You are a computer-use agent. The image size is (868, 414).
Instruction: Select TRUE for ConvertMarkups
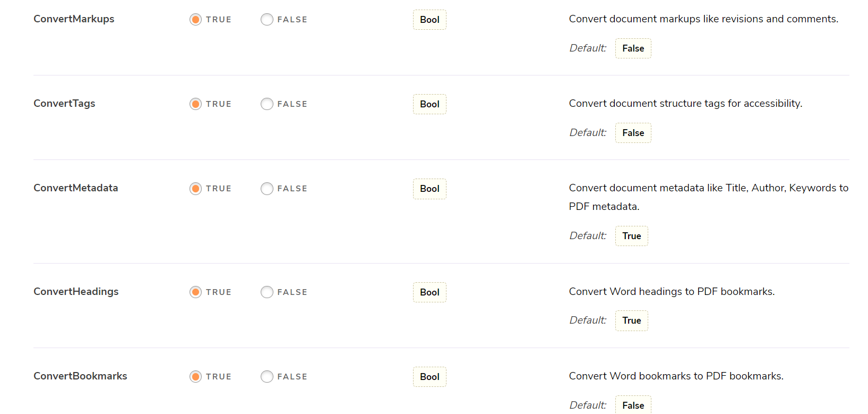196,19
